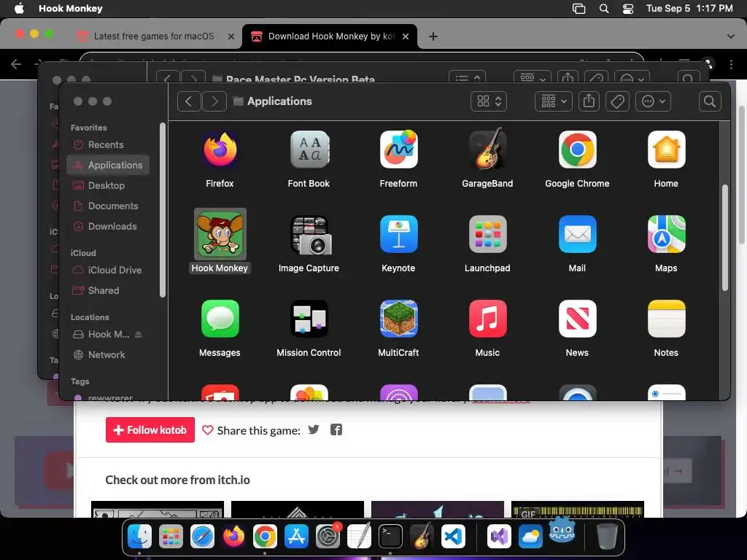Open Mission Control app icon
Image resolution: width=747 pixels, height=560 pixels.
click(309, 319)
